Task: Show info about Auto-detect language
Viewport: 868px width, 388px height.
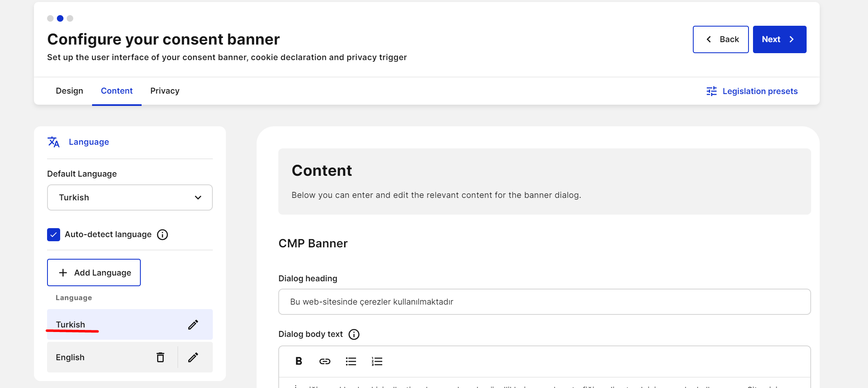Action: coord(162,235)
